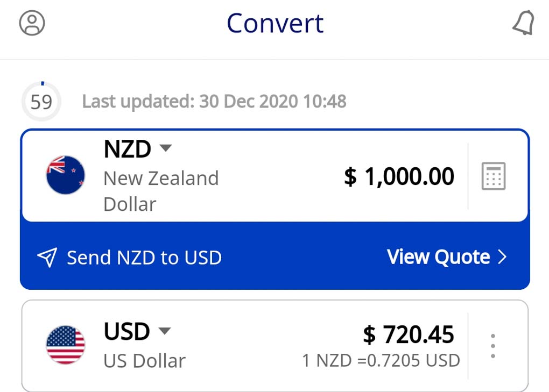Image resolution: width=549 pixels, height=392 pixels.
Task: Click the Send NZD to USD button
Action: coord(144,257)
